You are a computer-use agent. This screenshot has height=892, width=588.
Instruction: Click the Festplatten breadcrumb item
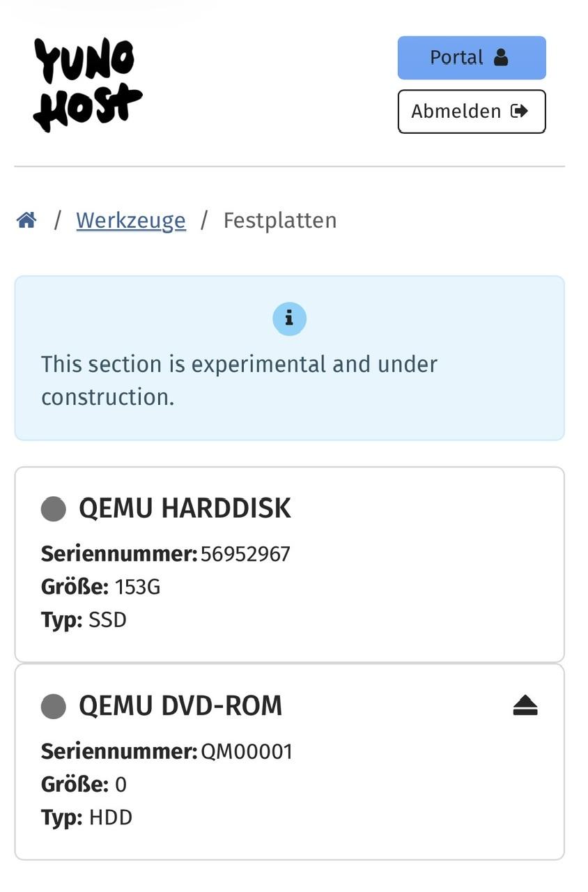(x=280, y=220)
